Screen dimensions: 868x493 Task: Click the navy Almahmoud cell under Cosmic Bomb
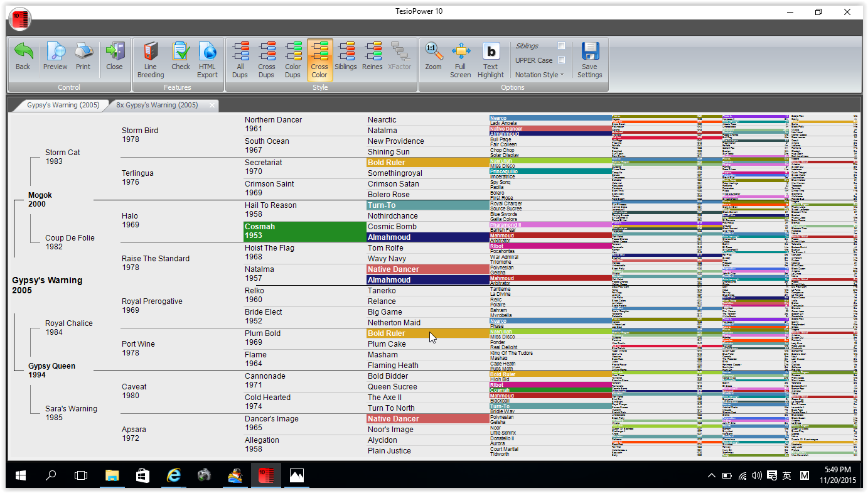pyautogui.click(x=427, y=237)
